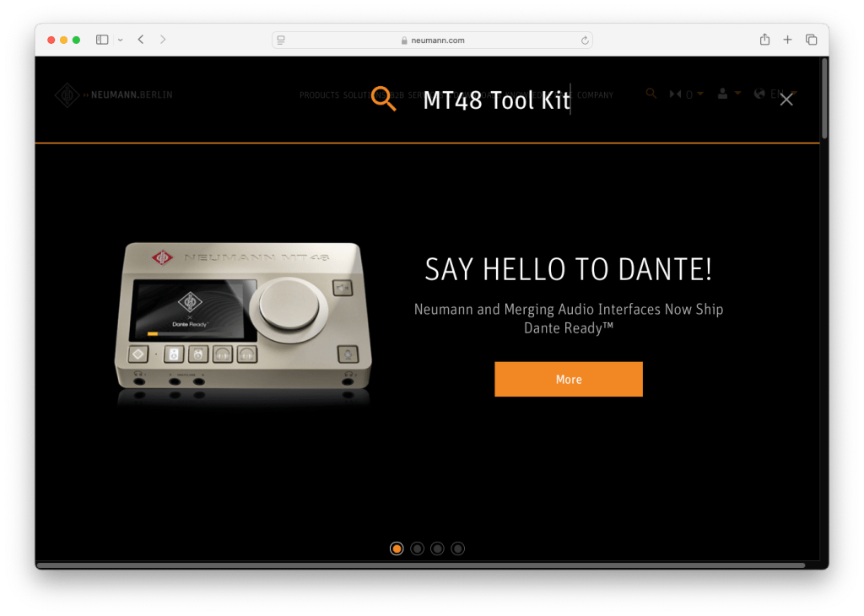Open the Products menu item

pyautogui.click(x=319, y=95)
